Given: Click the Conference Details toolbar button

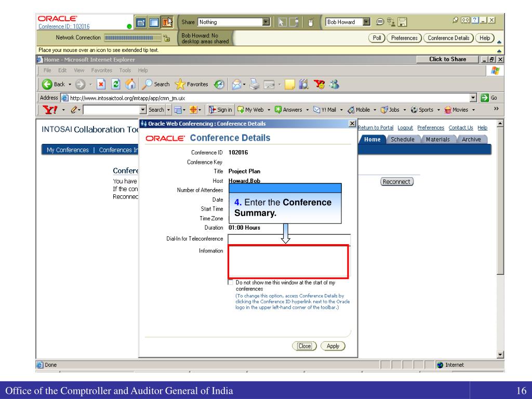Looking at the screenshot, I should 448,38.
